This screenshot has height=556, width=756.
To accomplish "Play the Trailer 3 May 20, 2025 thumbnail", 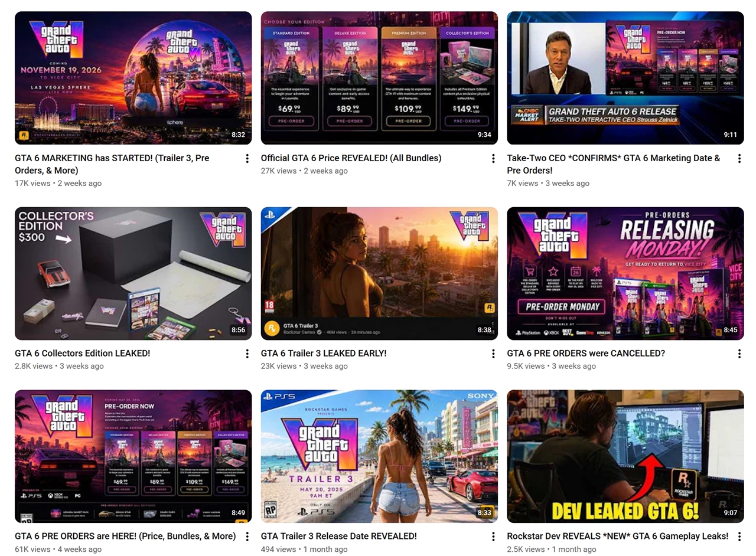I will click(379, 456).
